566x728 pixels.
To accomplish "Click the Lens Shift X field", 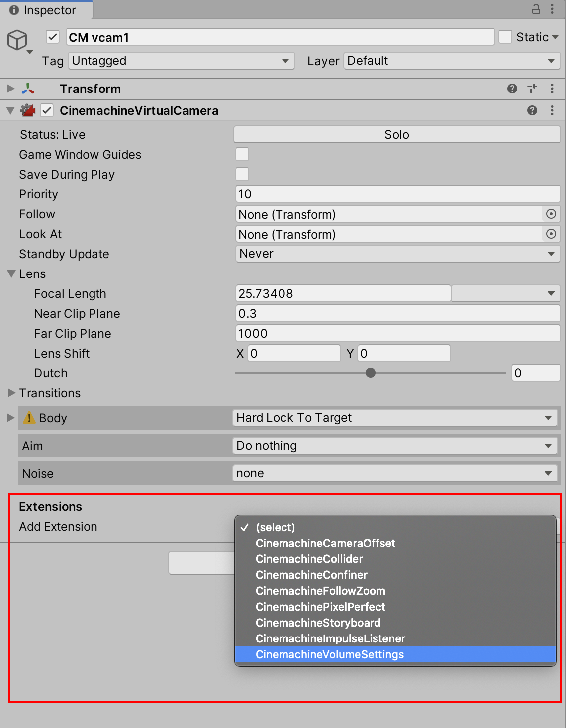I will coord(294,353).
